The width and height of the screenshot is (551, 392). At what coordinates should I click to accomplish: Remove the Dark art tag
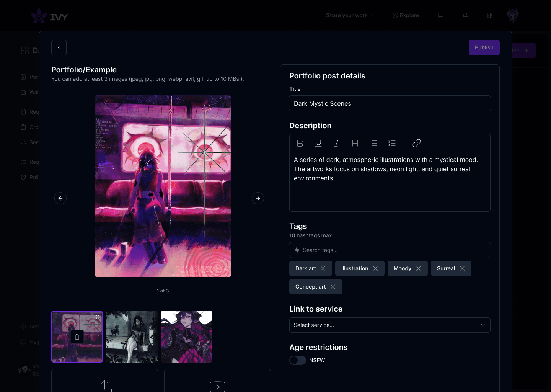(323, 268)
